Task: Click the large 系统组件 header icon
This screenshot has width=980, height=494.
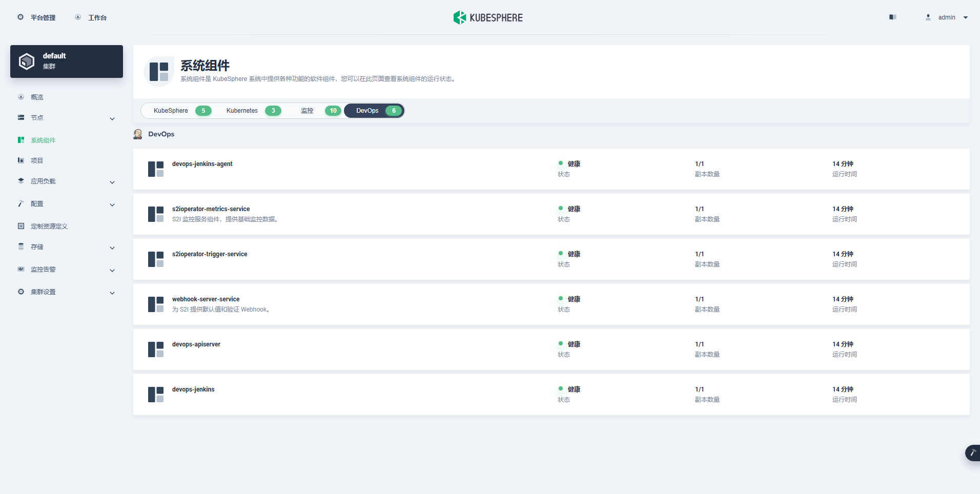Action: point(159,72)
